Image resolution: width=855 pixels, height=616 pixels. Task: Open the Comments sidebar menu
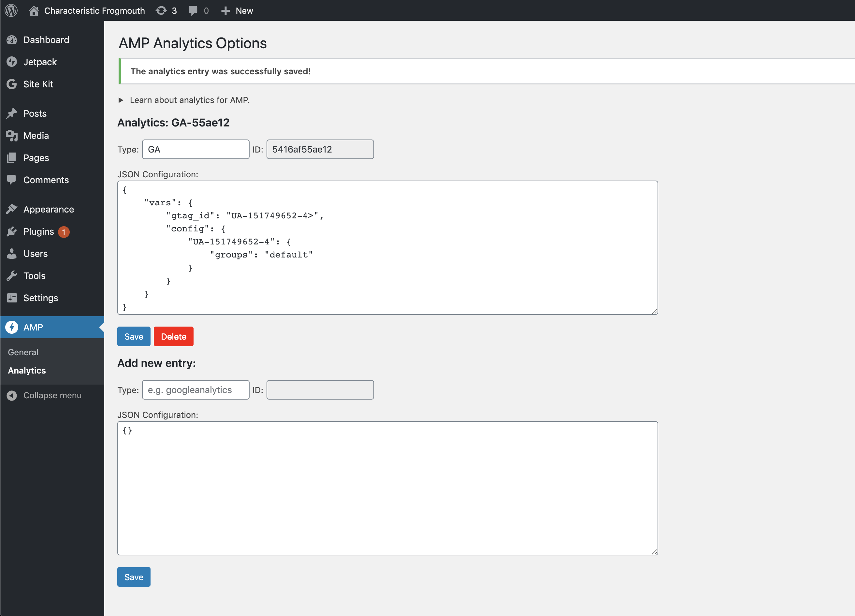52,180
